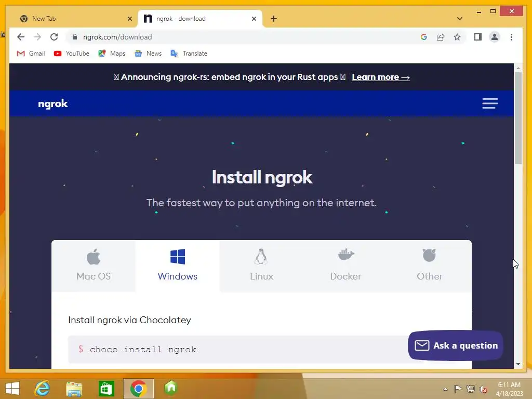The width and height of the screenshot is (532, 399).
Task: Open the green house taskbar app
Action: coord(171,388)
